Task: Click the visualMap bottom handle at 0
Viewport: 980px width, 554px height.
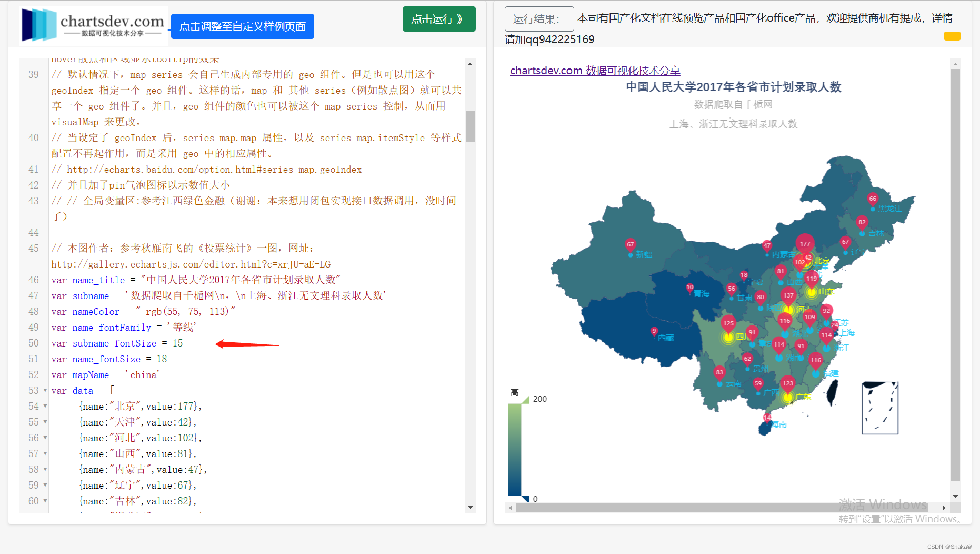Action: tap(525, 499)
